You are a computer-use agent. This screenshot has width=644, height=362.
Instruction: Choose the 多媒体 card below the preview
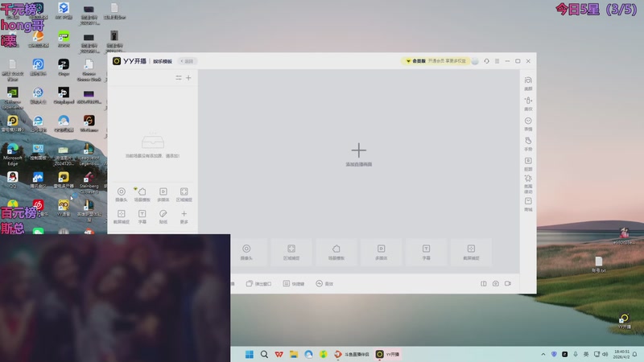coord(381,252)
